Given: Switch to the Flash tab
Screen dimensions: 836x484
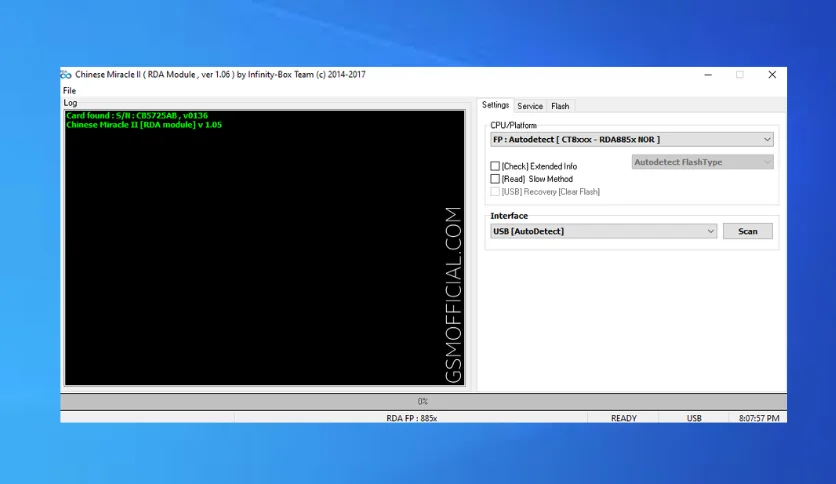Looking at the screenshot, I should (x=560, y=106).
